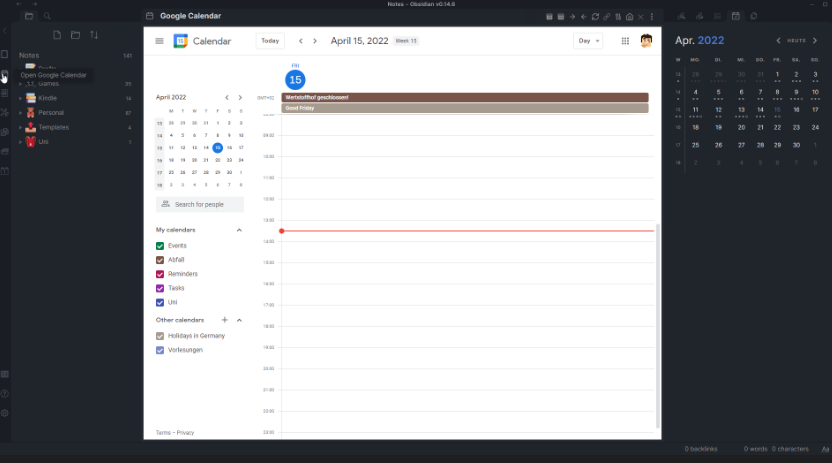Open Google apps grid
Viewport: 832px width, 463px height.
(625, 41)
